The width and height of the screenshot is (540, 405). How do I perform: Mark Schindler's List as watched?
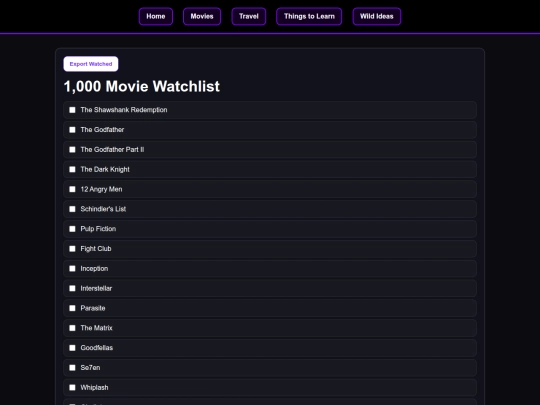(x=72, y=209)
